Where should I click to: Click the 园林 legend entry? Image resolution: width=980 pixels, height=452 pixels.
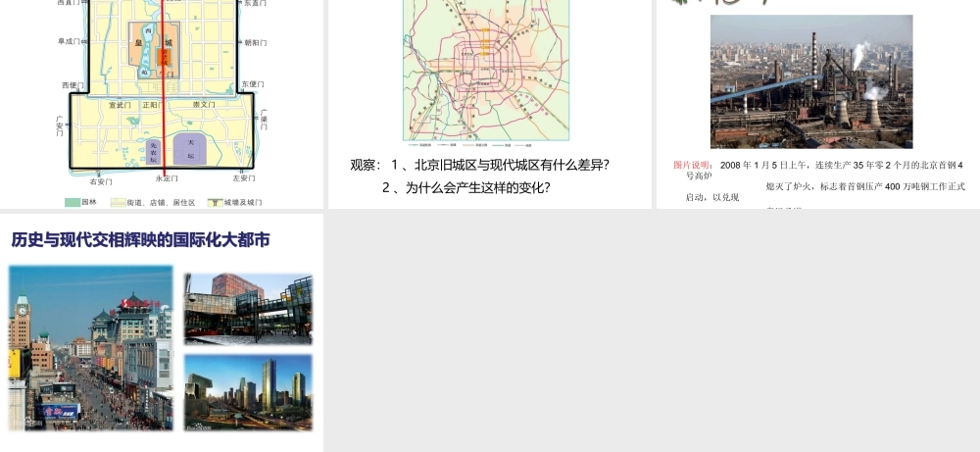[81, 203]
